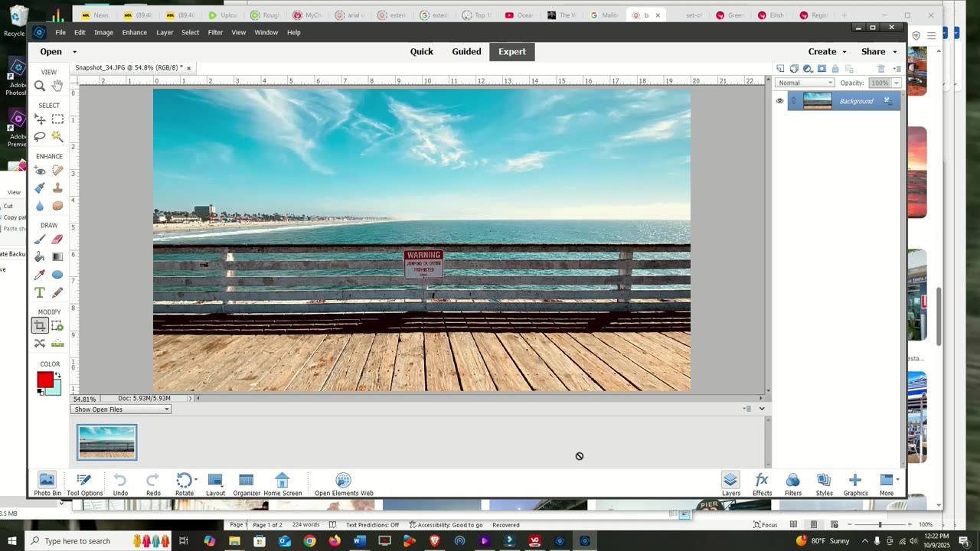This screenshot has width=980, height=551.
Task: Toggle the Tool Options panel
Action: [84, 484]
